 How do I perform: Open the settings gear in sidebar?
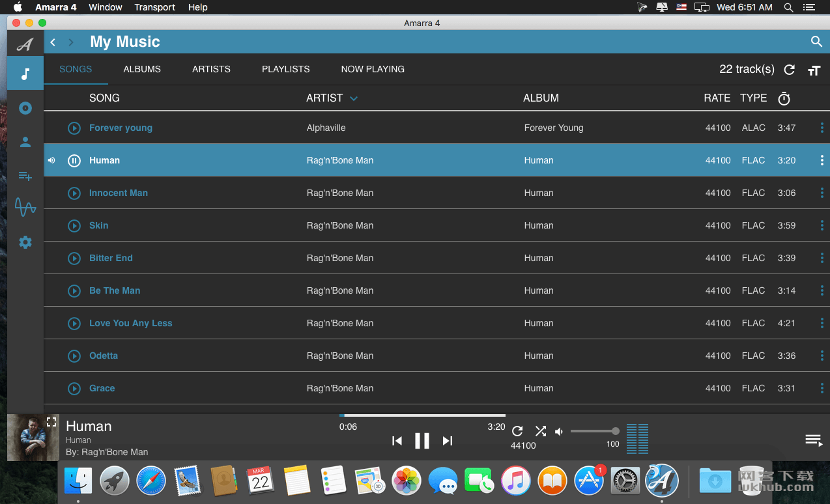25,242
